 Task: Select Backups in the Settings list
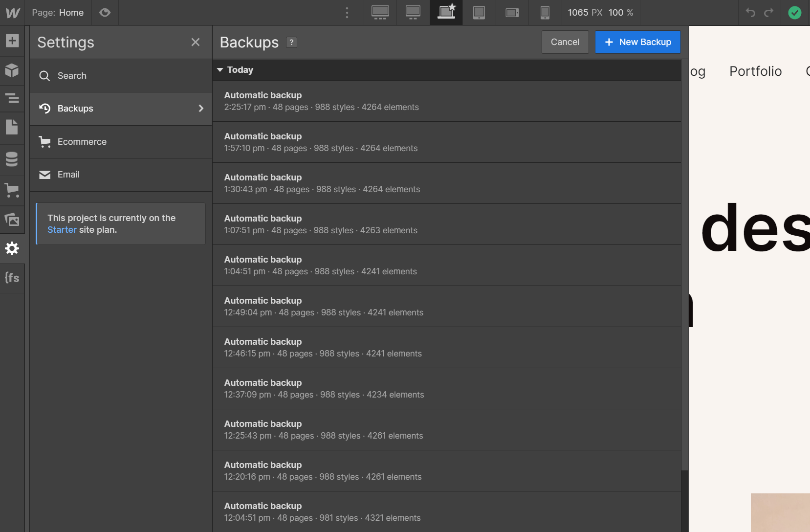point(121,109)
